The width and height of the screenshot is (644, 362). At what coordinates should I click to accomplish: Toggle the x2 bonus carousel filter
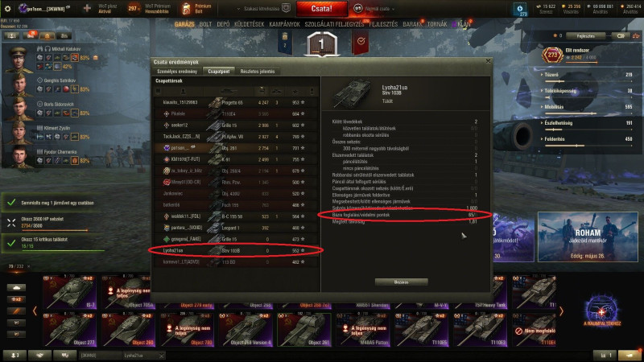coord(16,299)
